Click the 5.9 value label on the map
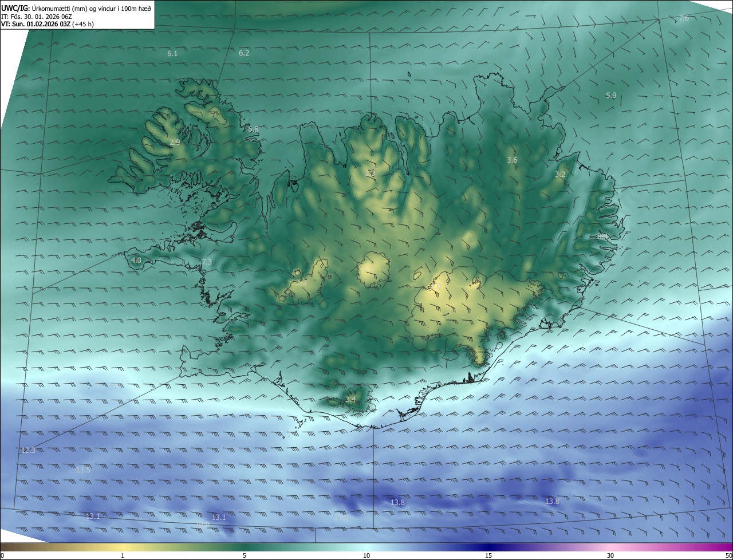733x560 pixels. [611, 95]
